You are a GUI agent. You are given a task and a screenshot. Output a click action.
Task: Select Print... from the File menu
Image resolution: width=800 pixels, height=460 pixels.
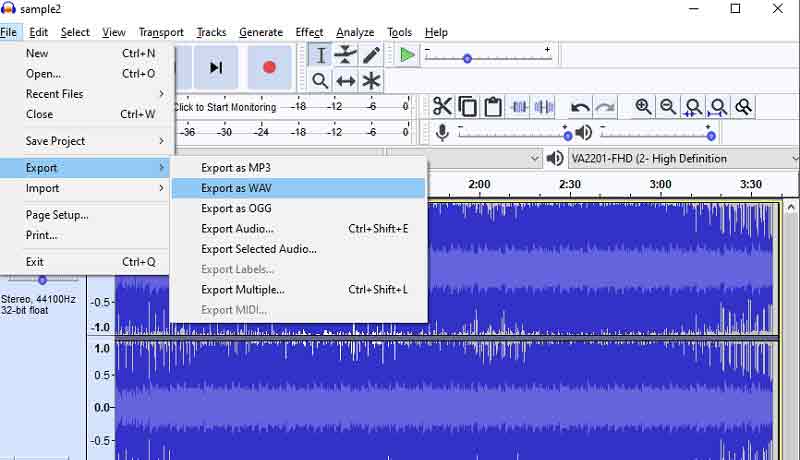click(x=85, y=235)
